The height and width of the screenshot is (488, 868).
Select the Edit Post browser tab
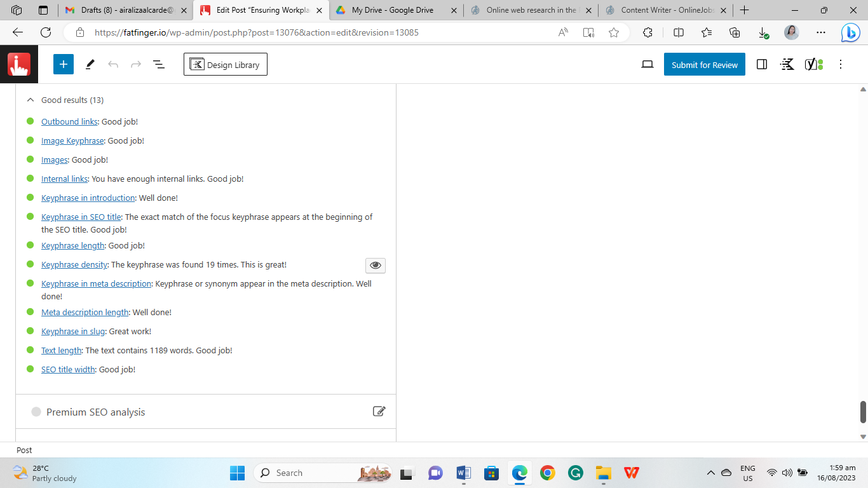[261, 10]
